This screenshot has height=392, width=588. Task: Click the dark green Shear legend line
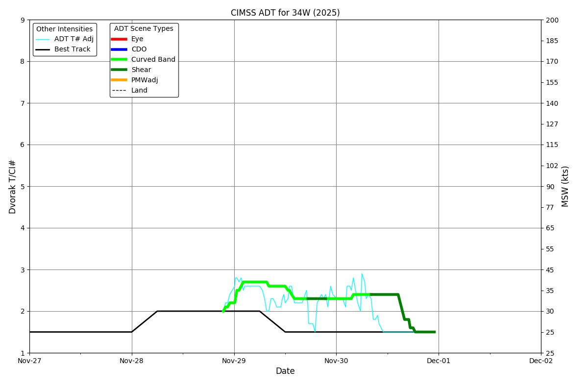pyautogui.click(x=119, y=70)
